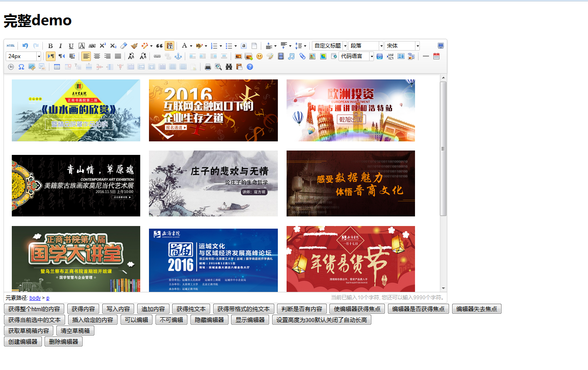Click 隐藏编辑器 button
Screen dimensions: 588x370
click(209, 320)
